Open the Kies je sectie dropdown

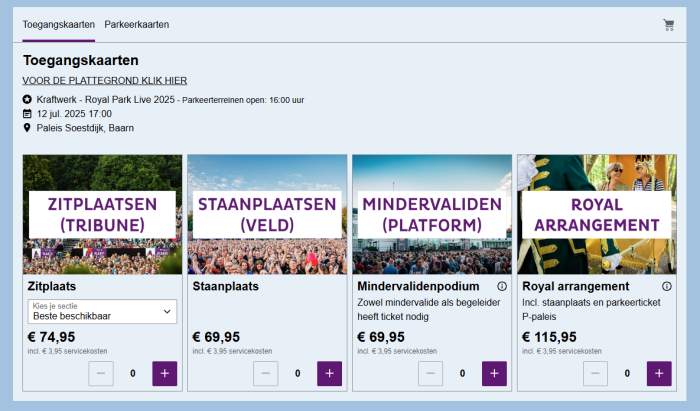point(102,311)
